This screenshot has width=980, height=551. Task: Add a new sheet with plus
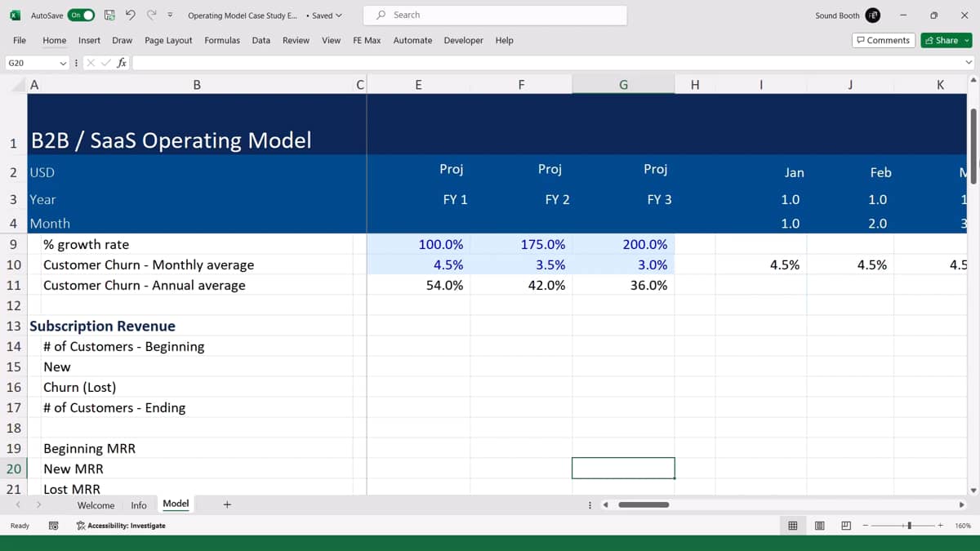tap(227, 504)
